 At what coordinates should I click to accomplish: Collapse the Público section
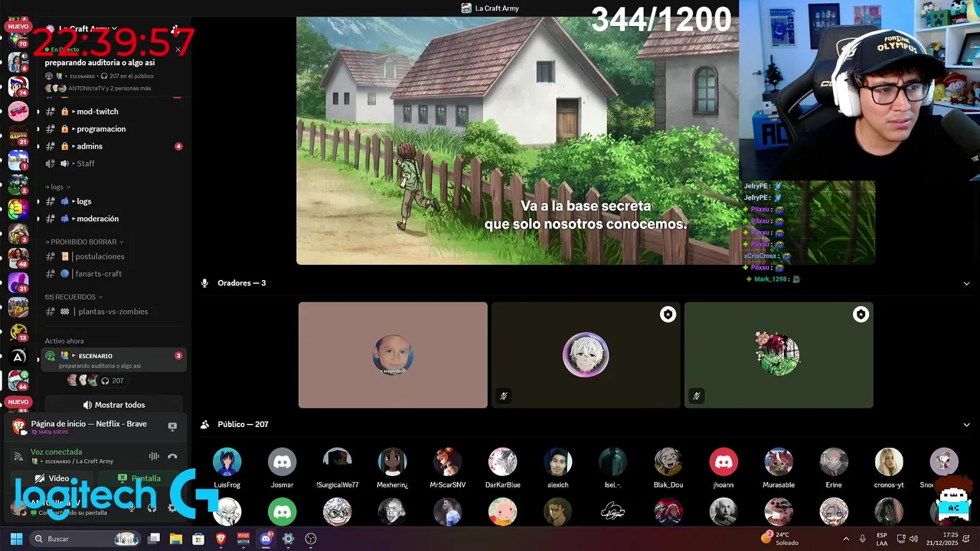(x=966, y=425)
